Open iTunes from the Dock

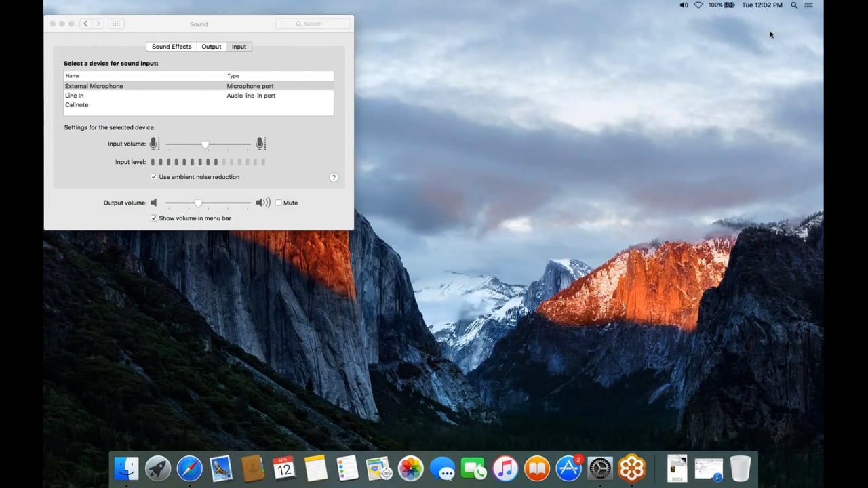click(x=505, y=468)
